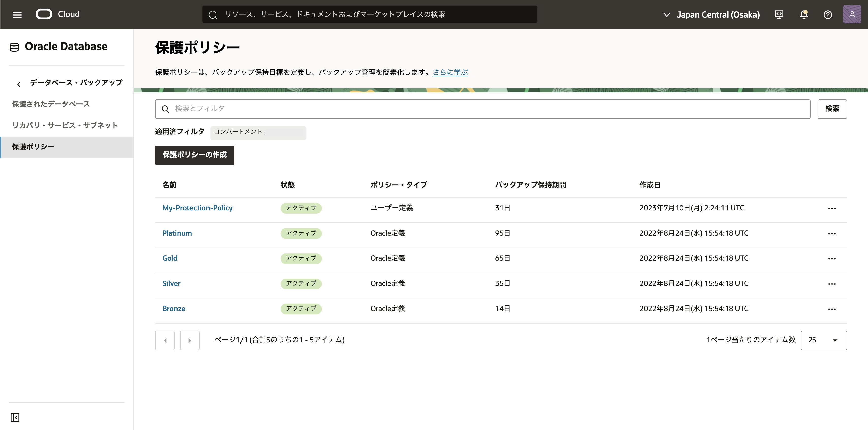This screenshot has width=868, height=430.
Task: Open the Cloud Shell developer tools icon
Action: pos(779,14)
